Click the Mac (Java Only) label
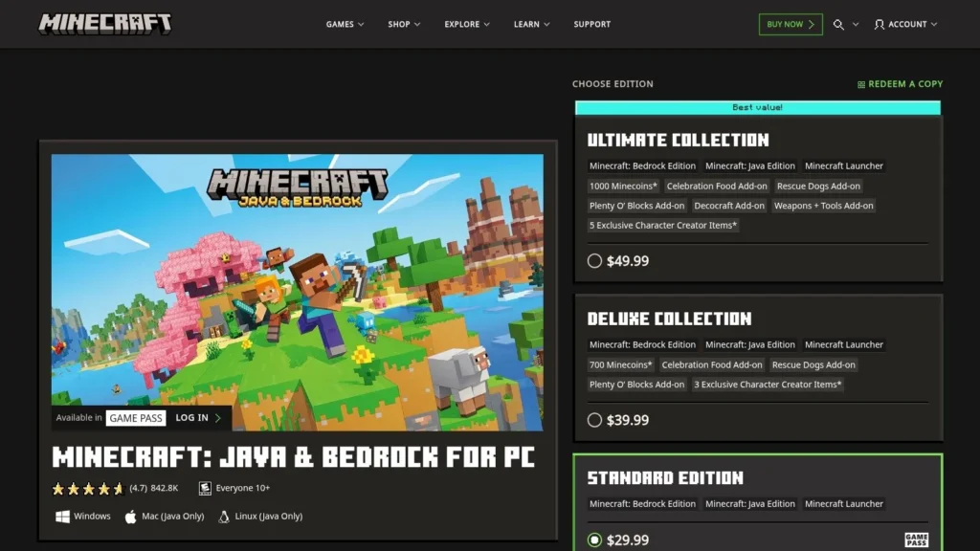This screenshot has height=551, width=980. coord(172,516)
